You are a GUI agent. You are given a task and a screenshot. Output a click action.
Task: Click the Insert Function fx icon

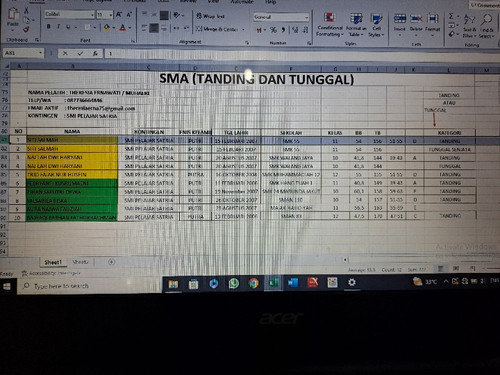pyautogui.click(x=95, y=53)
